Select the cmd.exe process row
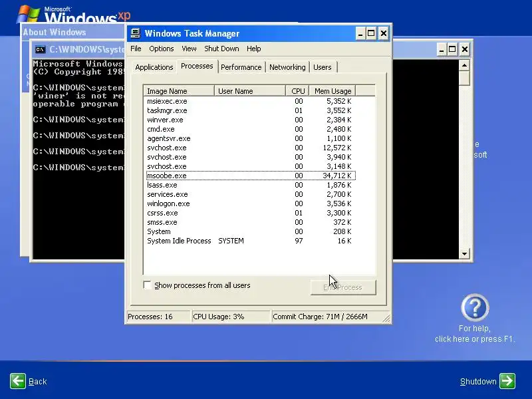 pyautogui.click(x=251, y=129)
